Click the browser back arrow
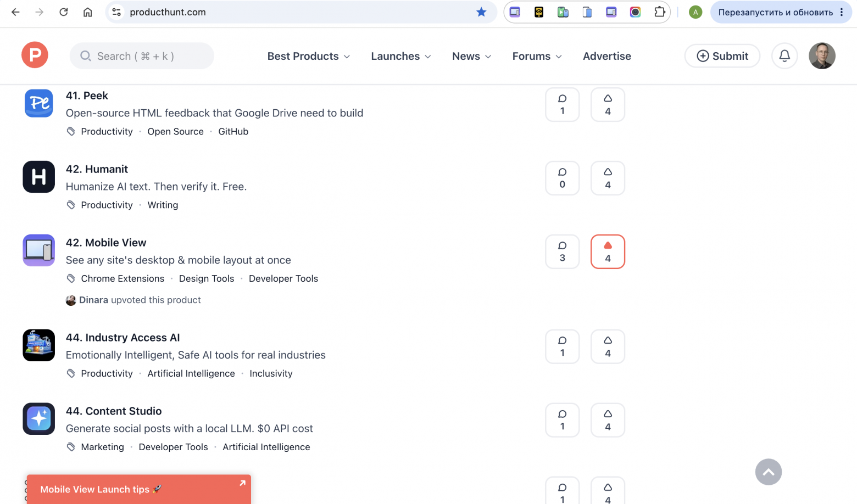The width and height of the screenshot is (857, 504). [x=15, y=12]
